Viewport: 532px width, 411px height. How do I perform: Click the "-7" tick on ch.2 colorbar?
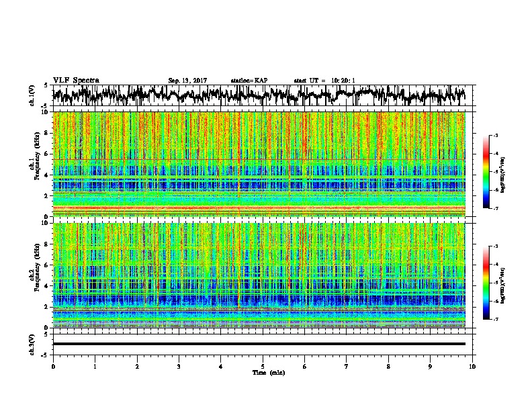pos(496,319)
